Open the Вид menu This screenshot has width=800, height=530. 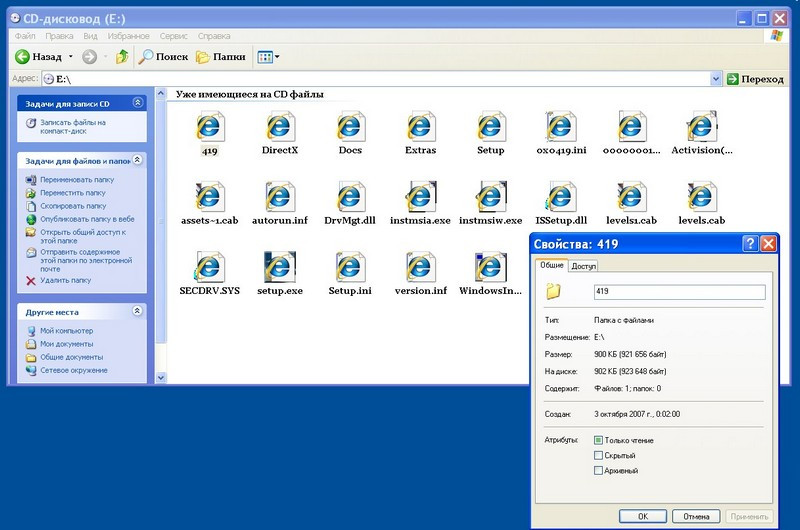[90, 36]
